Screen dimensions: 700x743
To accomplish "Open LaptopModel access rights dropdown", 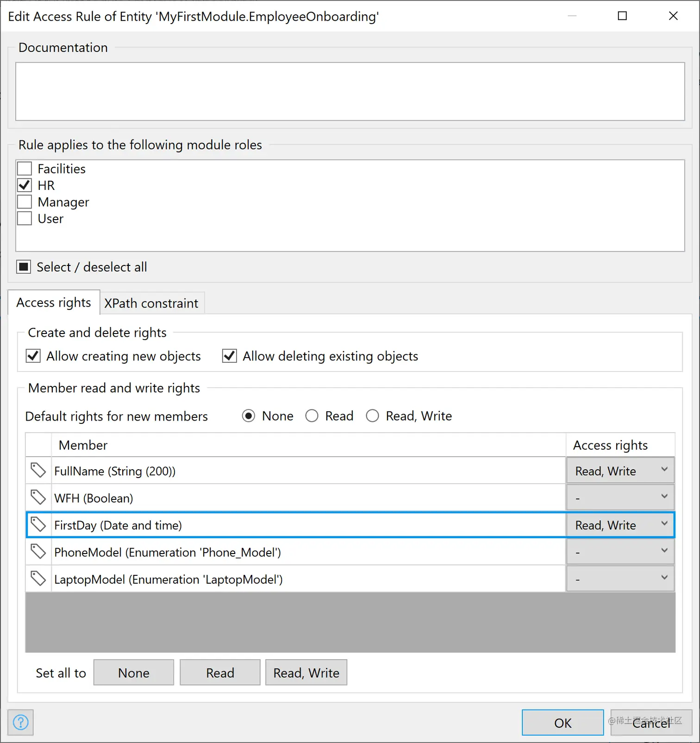I will (x=620, y=579).
